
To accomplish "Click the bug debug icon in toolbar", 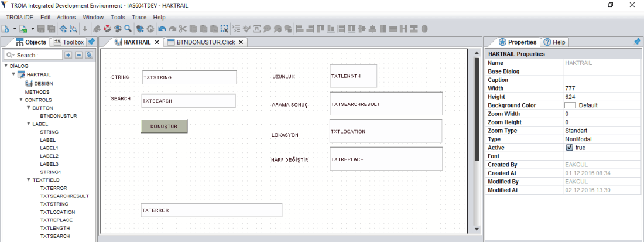I will pos(140,28).
